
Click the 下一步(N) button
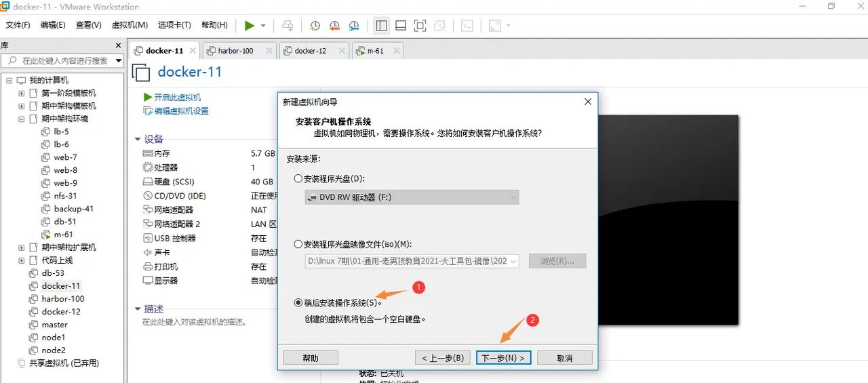[x=503, y=358]
